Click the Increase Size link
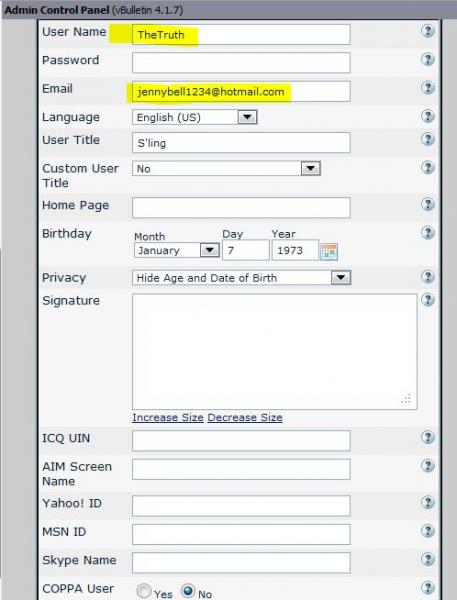457x600 pixels. point(168,417)
